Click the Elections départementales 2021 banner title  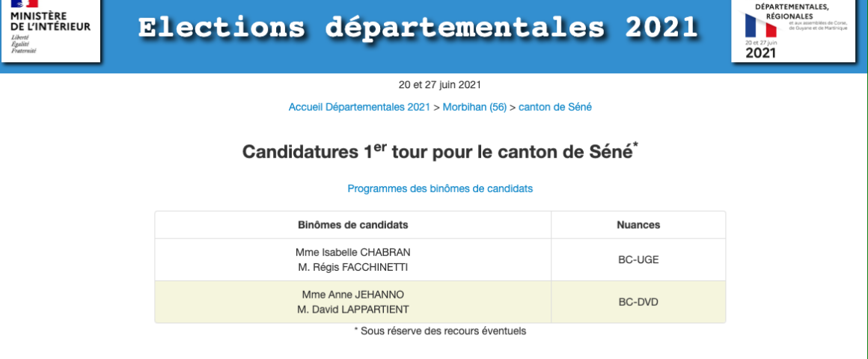(418, 28)
